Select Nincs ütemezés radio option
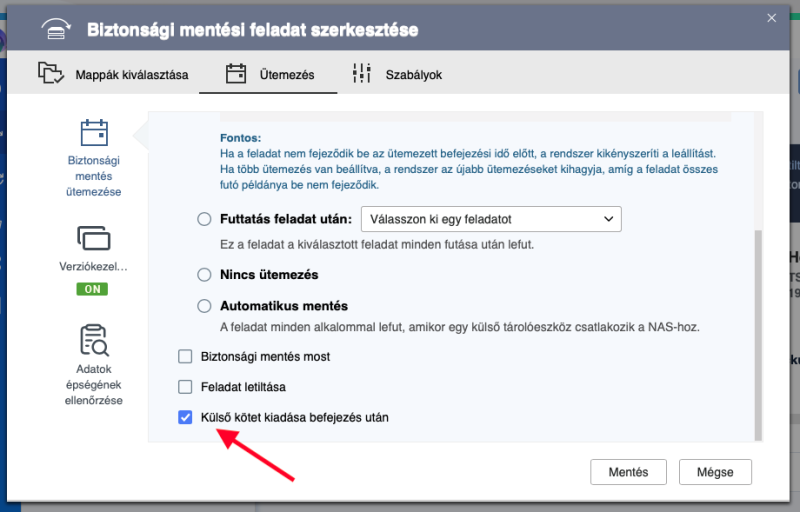The image size is (800, 512). (x=204, y=275)
